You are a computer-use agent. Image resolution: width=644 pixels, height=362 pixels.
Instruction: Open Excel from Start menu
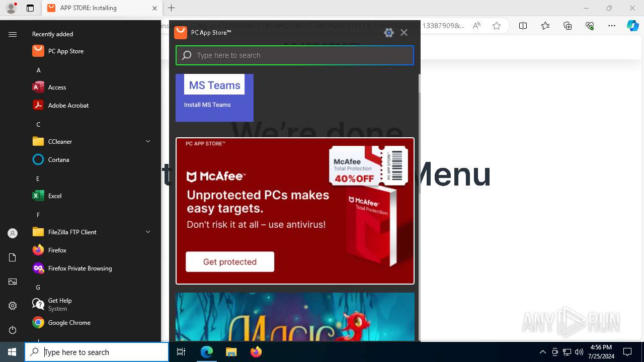coord(91,196)
